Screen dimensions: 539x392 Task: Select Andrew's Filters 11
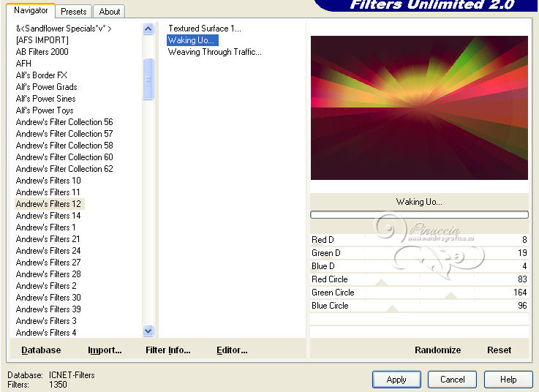[x=48, y=192]
